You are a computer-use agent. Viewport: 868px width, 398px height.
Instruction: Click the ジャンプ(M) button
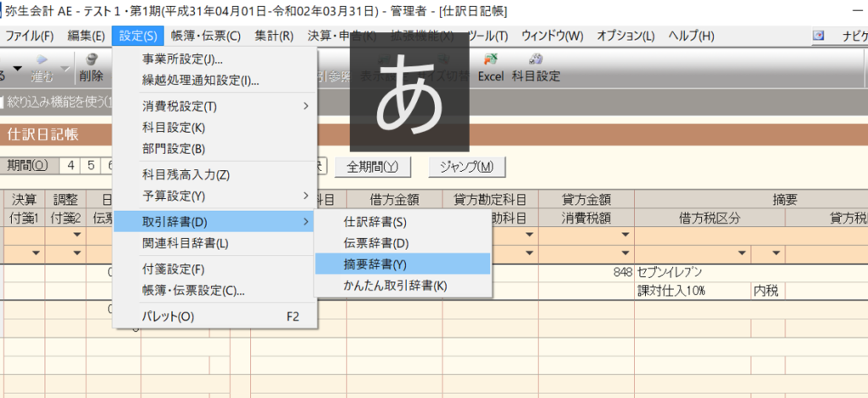tap(461, 166)
